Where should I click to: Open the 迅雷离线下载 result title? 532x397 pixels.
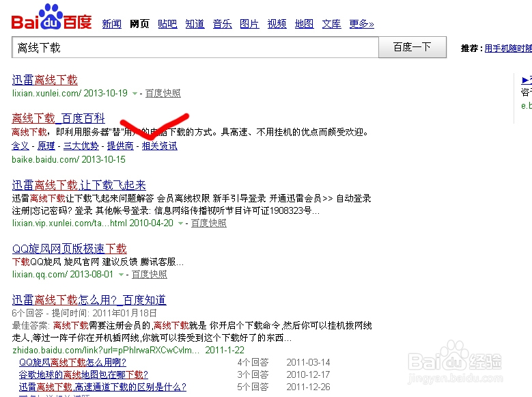(x=45, y=80)
